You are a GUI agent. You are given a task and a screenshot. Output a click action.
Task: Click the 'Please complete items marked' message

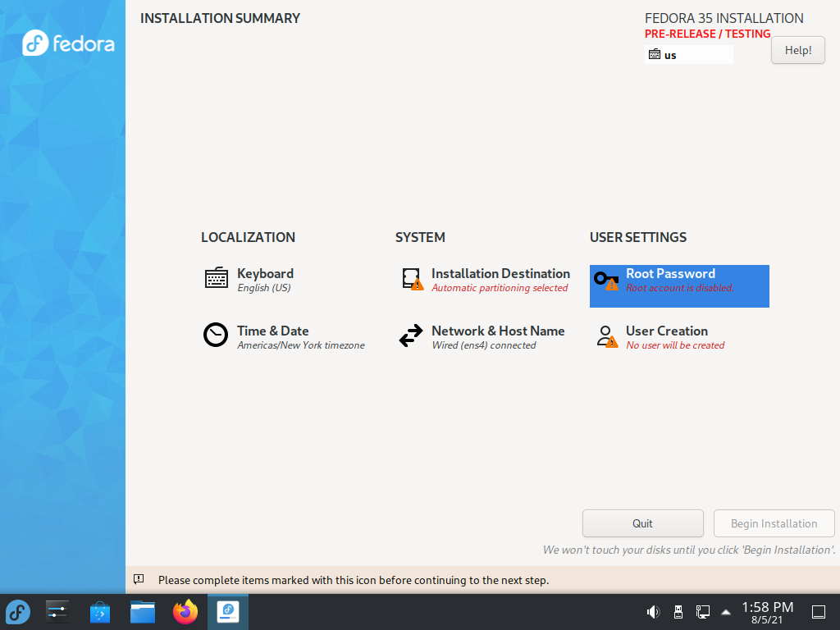point(353,580)
